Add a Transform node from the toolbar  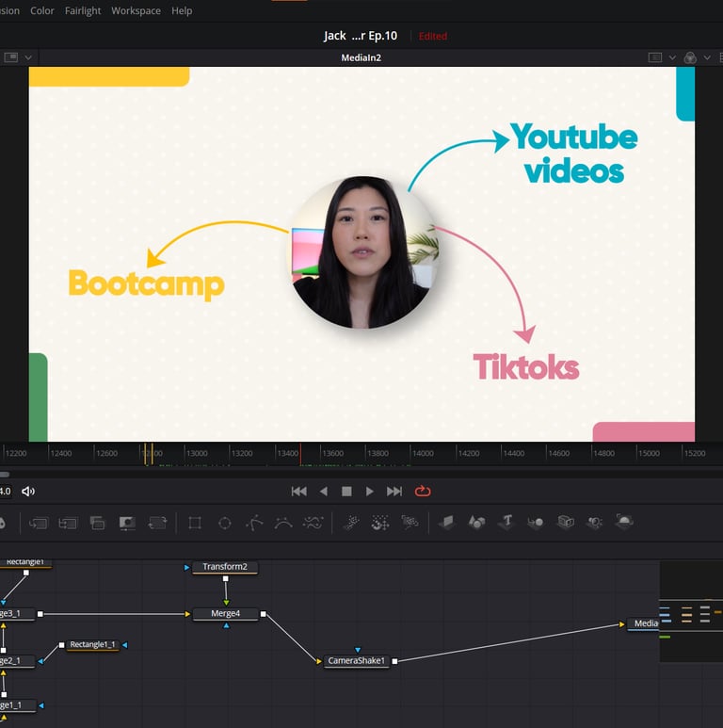pyautogui.click(x=157, y=524)
